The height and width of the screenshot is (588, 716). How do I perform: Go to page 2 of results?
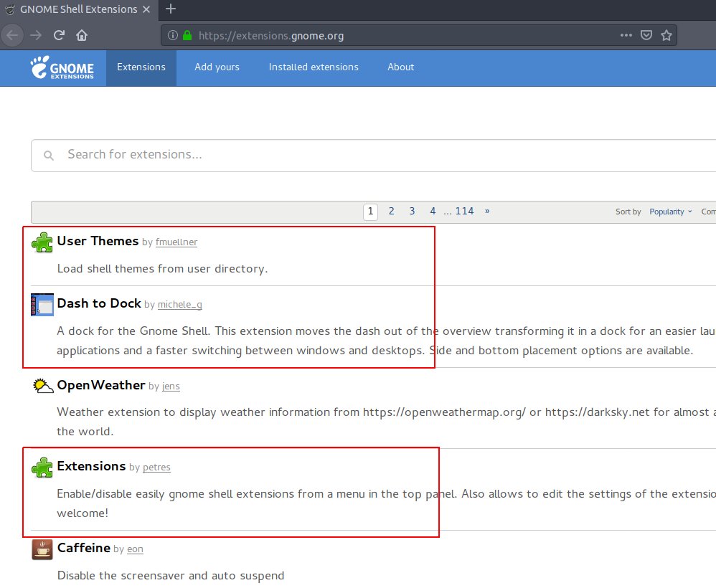391,212
